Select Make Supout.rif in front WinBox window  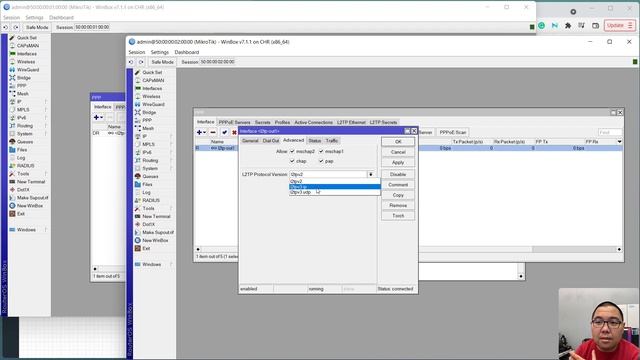[158, 232]
